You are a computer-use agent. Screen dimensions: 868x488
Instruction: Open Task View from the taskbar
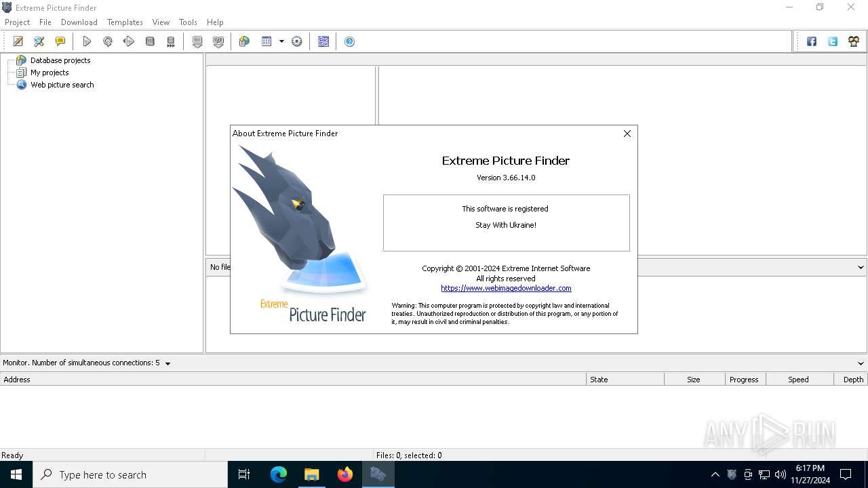244,474
